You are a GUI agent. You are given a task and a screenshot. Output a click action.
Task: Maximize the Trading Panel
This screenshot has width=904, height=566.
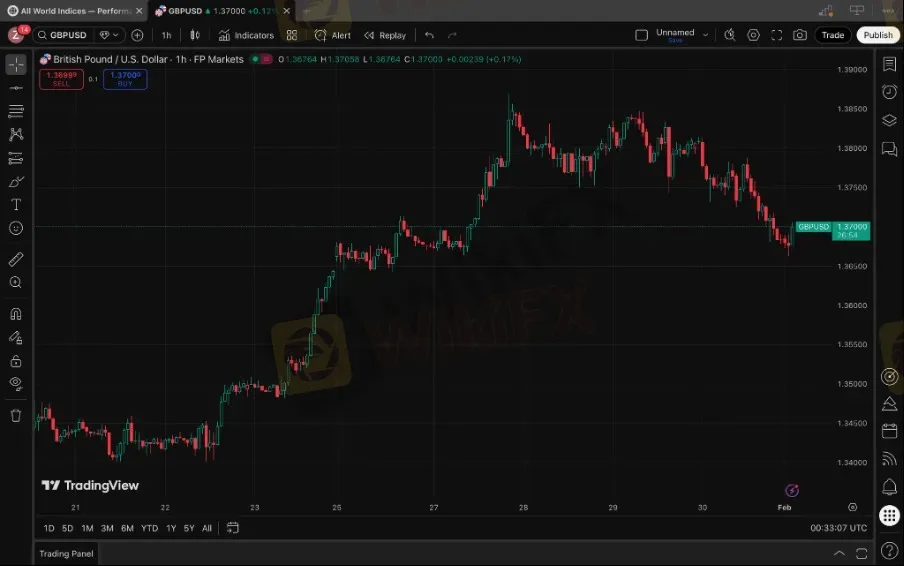click(x=861, y=553)
